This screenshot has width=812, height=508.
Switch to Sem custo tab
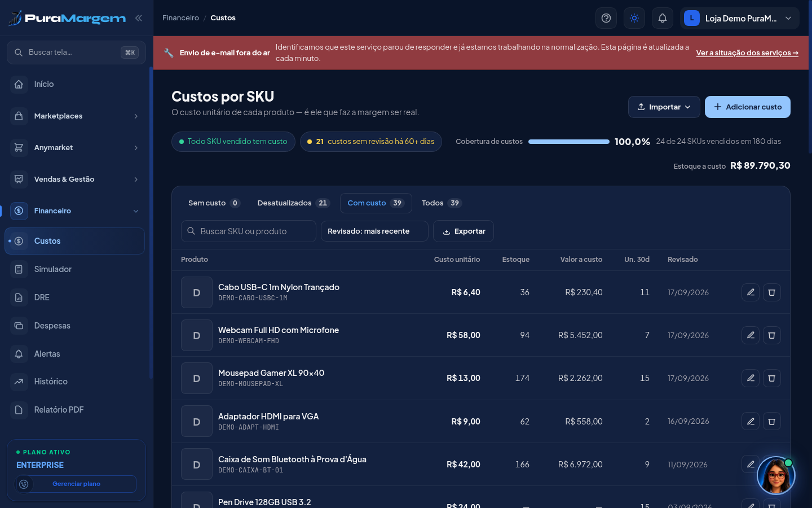pos(214,203)
